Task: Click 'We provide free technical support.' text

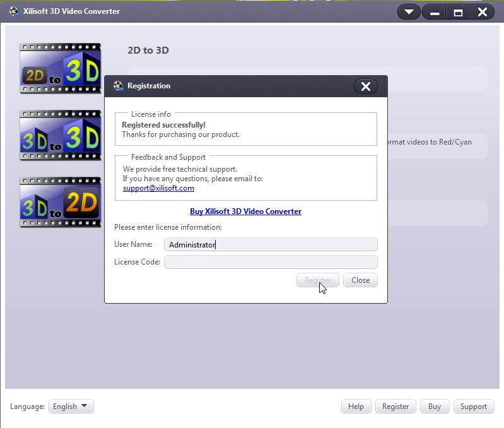Action: tap(180, 169)
